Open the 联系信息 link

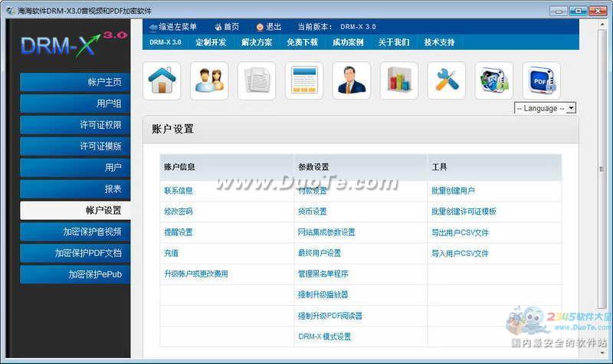179,191
